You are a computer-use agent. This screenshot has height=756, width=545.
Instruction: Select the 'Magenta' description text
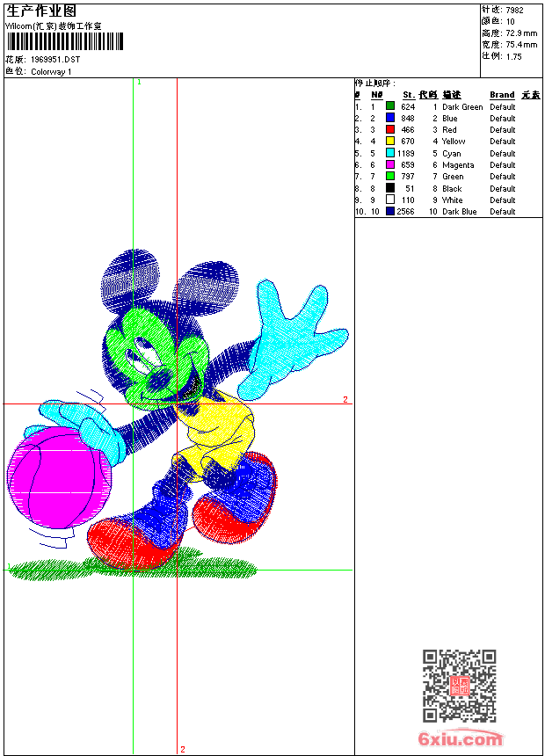pyautogui.click(x=458, y=165)
